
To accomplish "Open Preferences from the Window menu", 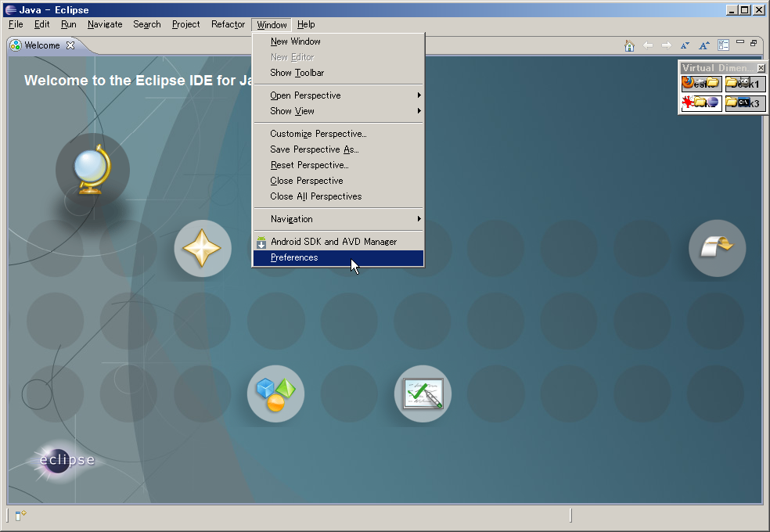I will (x=339, y=257).
